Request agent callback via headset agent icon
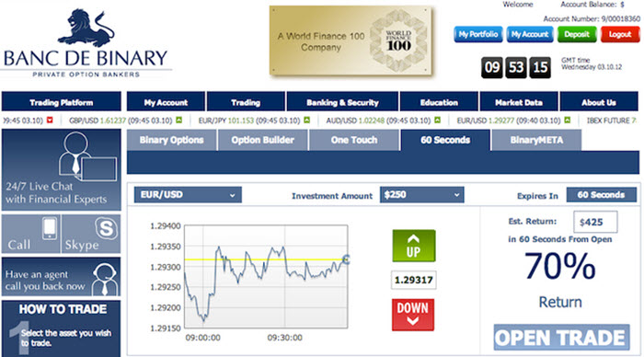The width and height of the screenshot is (644, 357). coord(62,276)
